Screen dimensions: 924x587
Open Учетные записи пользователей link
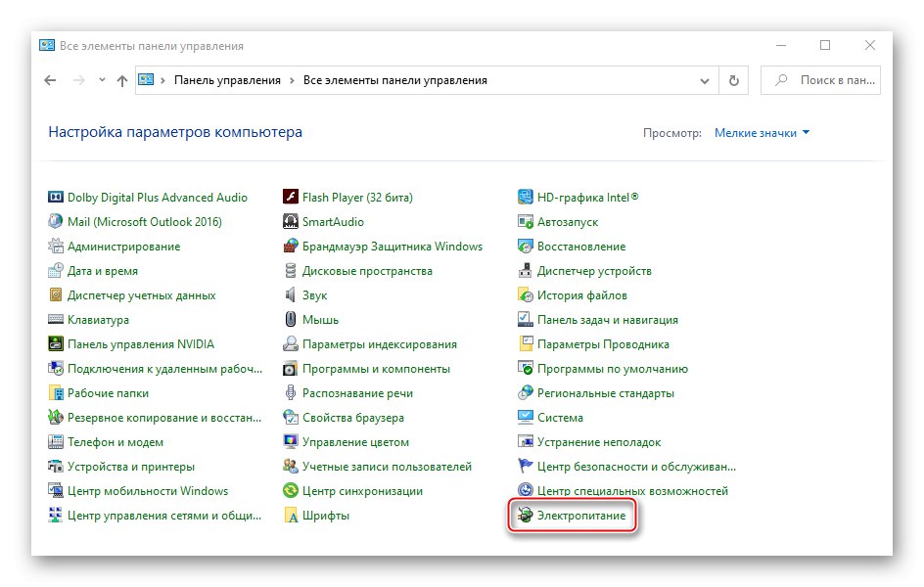(x=387, y=467)
